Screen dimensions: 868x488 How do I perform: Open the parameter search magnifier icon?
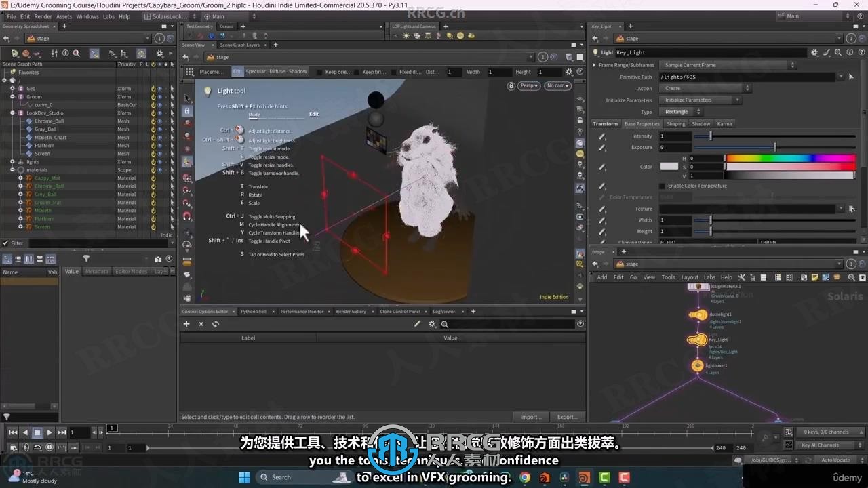(x=838, y=52)
